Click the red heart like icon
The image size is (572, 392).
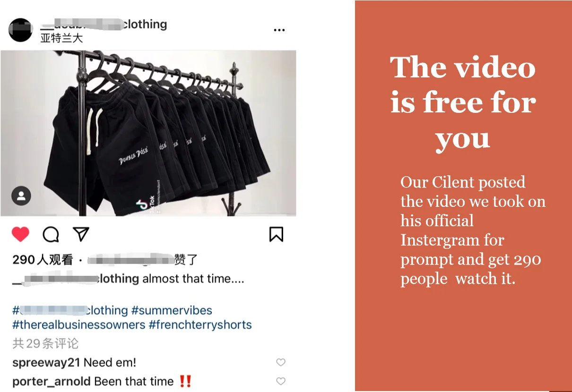pyautogui.click(x=20, y=234)
